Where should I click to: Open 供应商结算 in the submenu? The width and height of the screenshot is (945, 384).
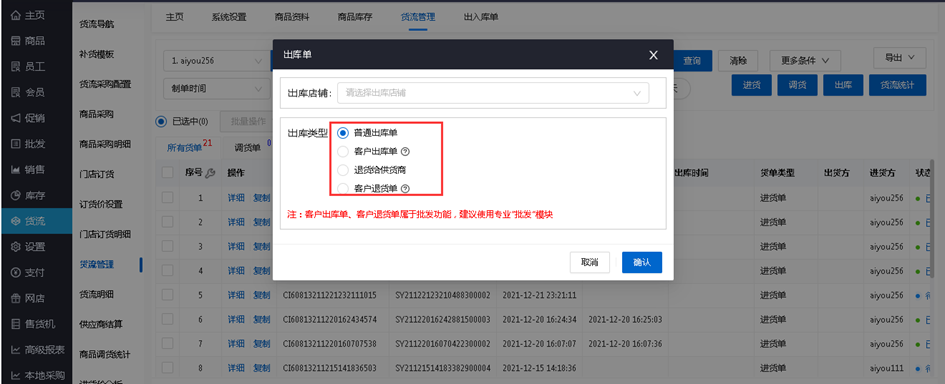coord(101,324)
